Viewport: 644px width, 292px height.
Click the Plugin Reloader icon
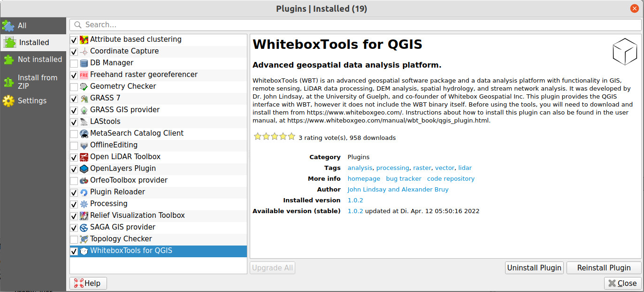[84, 192]
